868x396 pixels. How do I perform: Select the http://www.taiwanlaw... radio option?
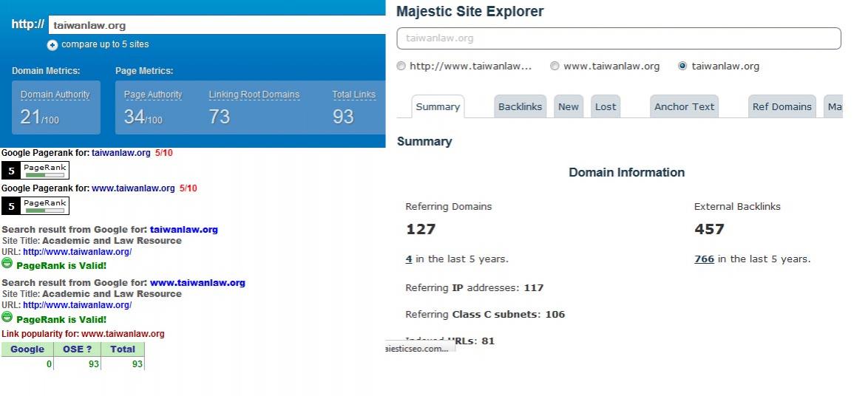(x=401, y=66)
